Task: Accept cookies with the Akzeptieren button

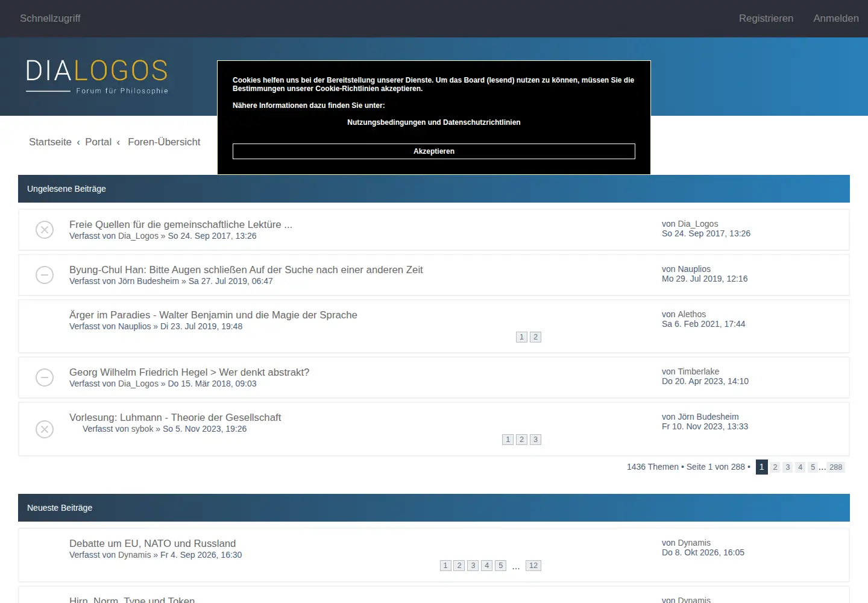Action: pyautogui.click(x=434, y=151)
